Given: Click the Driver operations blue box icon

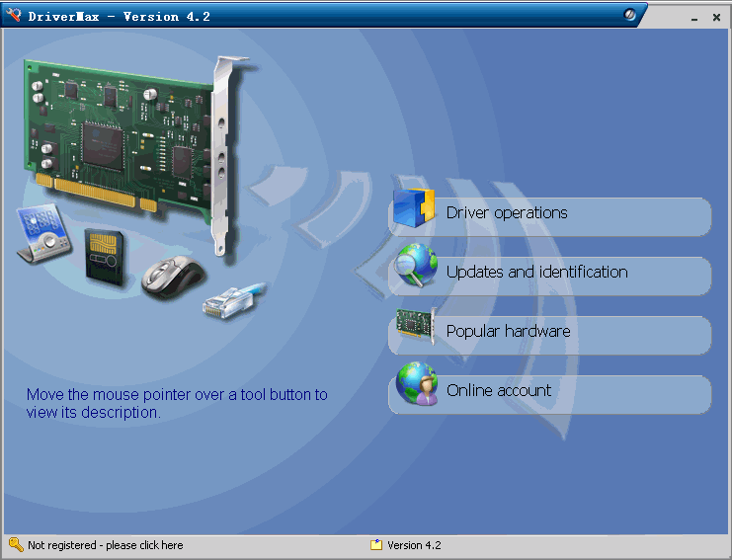Looking at the screenshot, I should [415, 208].
